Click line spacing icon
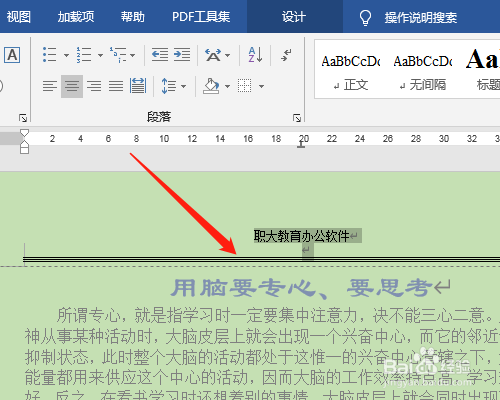Image resolution: width=500 pixels, height=400 pixels. 169,86
